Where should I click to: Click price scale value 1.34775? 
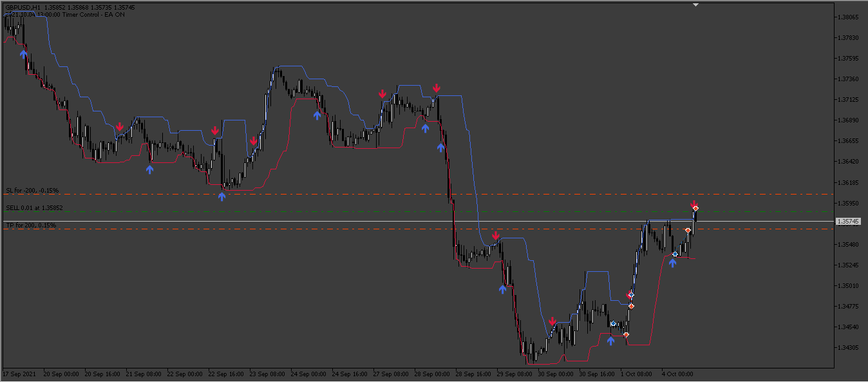847,307
